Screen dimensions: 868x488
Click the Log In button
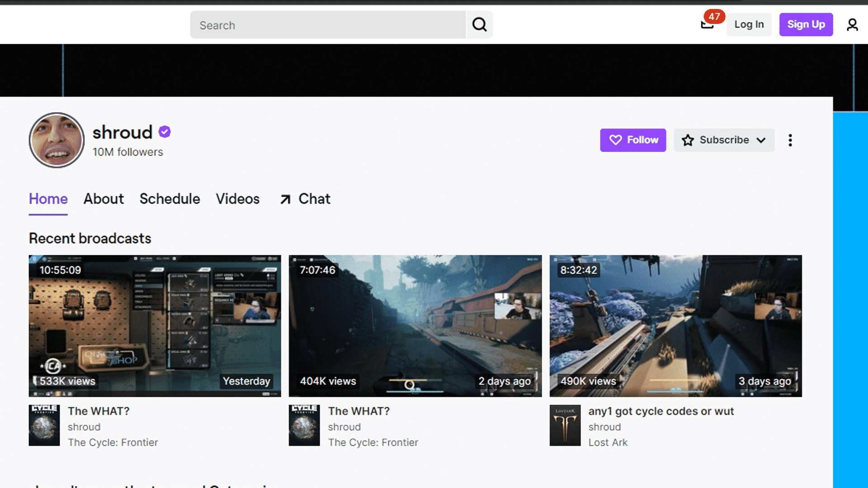pos(749,24)
